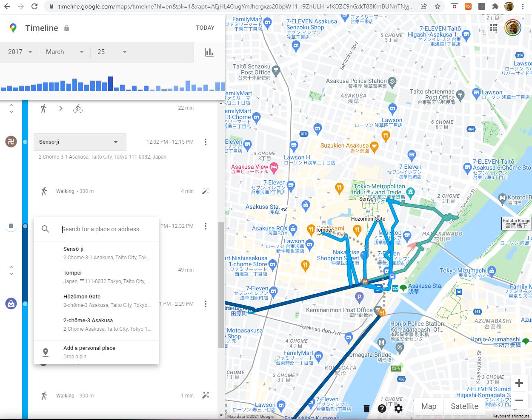This screenshot has width=532, height=420.
Task: Click the Timeline title link
Action: [x=42, y=28]
